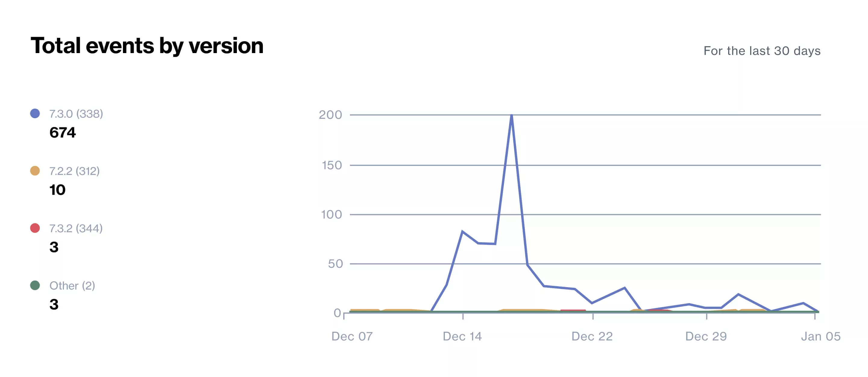
Task: Click the "For the last 30 days" range label
Action: 762,51
